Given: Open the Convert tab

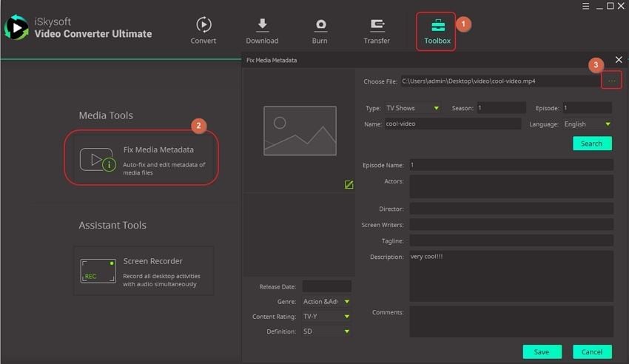Looking at the screenshot, I should [203, 31].
